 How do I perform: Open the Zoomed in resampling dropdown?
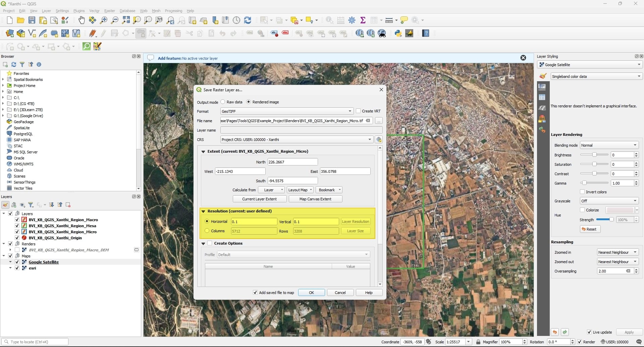tap(618, 252)
